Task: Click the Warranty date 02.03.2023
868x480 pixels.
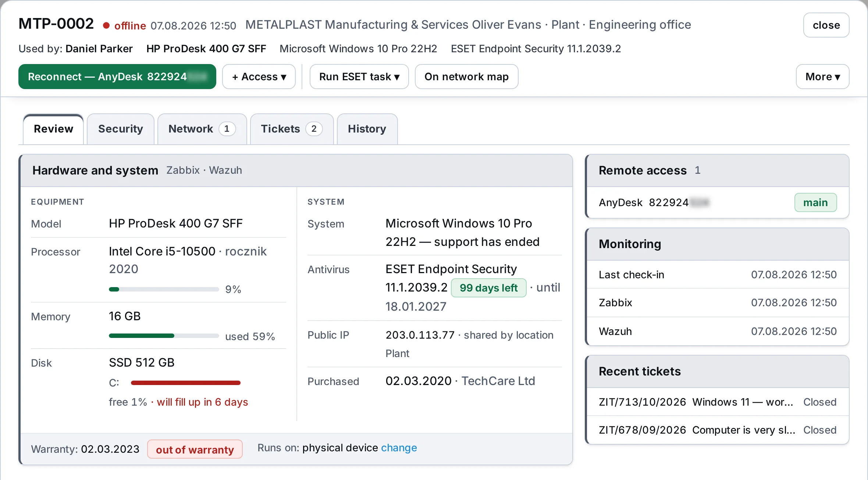Action: click(x=110, y=449)
